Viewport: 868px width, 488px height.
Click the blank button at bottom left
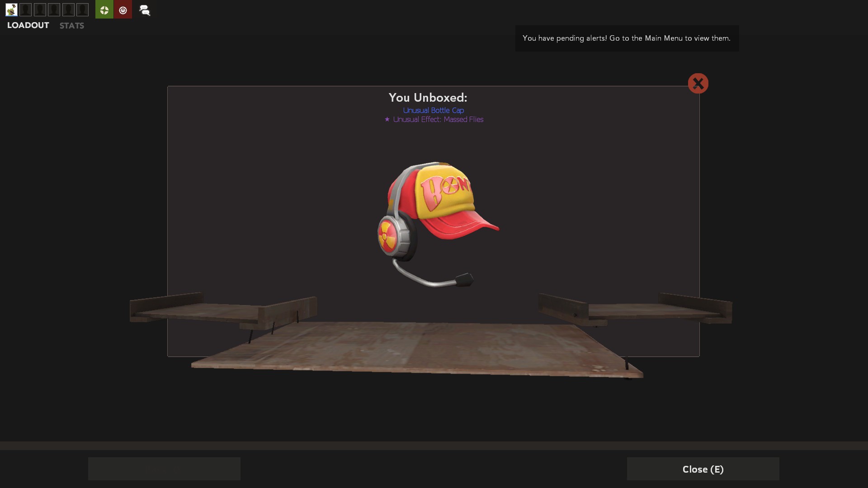(x=164, y=469)
